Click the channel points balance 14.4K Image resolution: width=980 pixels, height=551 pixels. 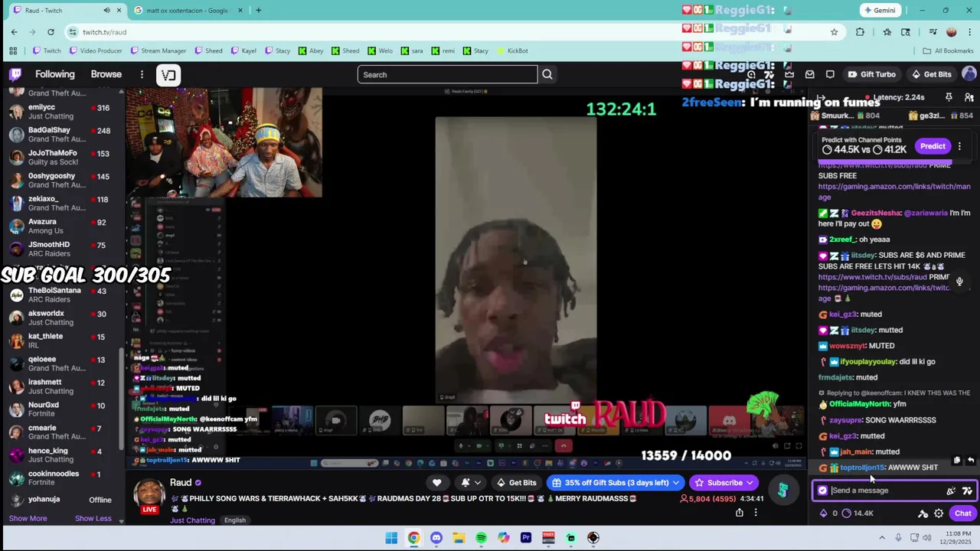857,514
